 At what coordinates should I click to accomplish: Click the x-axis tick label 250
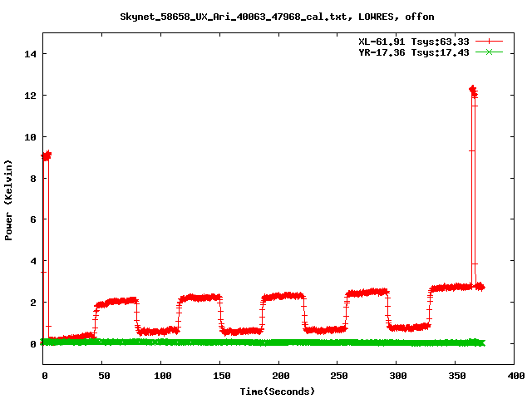coord(339,376)
